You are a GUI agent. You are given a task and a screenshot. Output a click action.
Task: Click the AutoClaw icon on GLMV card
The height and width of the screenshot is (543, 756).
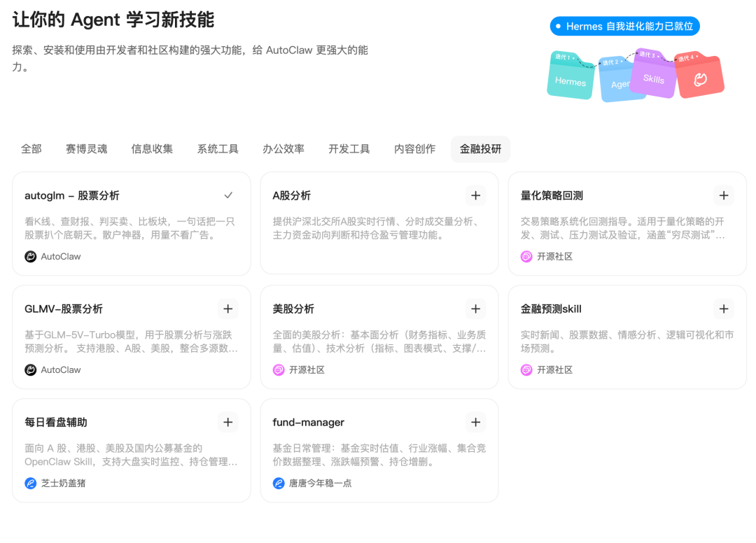coord(29,369)
